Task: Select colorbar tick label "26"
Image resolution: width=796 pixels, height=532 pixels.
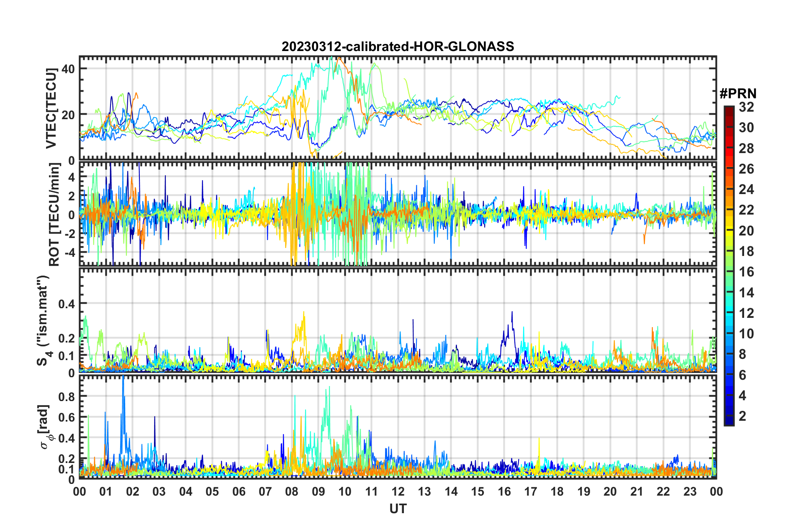Action: 746,169
